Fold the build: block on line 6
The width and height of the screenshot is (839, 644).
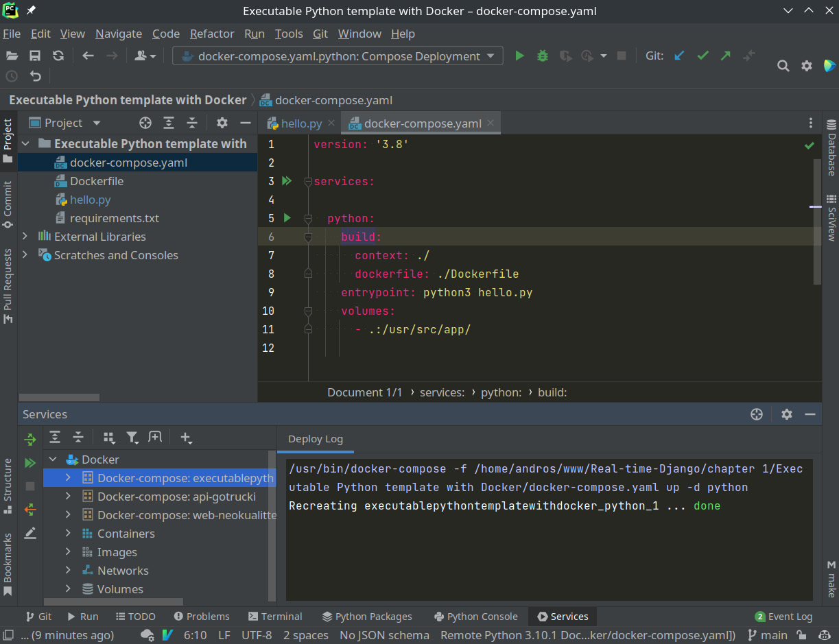pos(308,237)
